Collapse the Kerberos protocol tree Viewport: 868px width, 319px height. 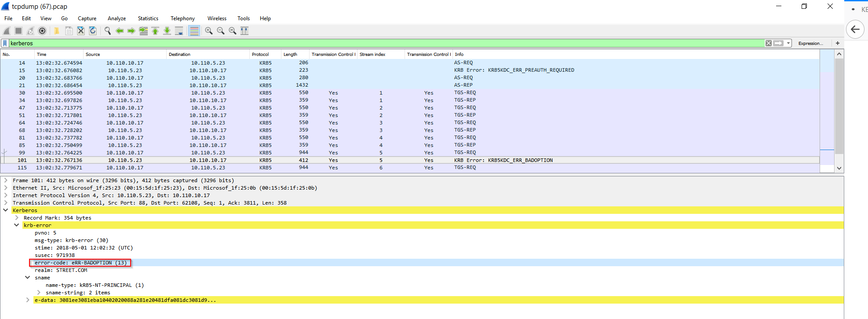[6, 210]
